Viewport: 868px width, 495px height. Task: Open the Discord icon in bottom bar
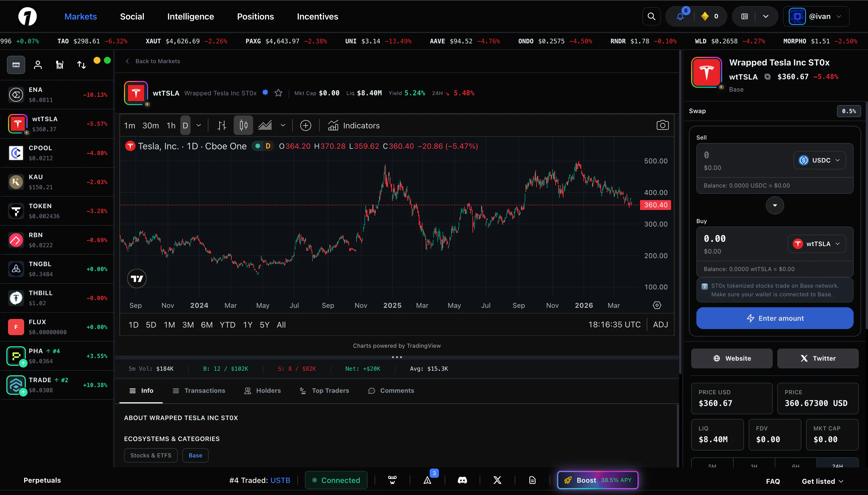pyautogui.click(x=462, y=480)
